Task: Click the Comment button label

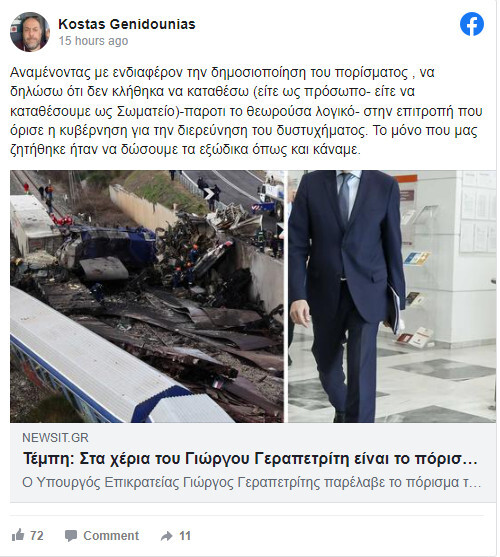Action: (x=111, y=536)
